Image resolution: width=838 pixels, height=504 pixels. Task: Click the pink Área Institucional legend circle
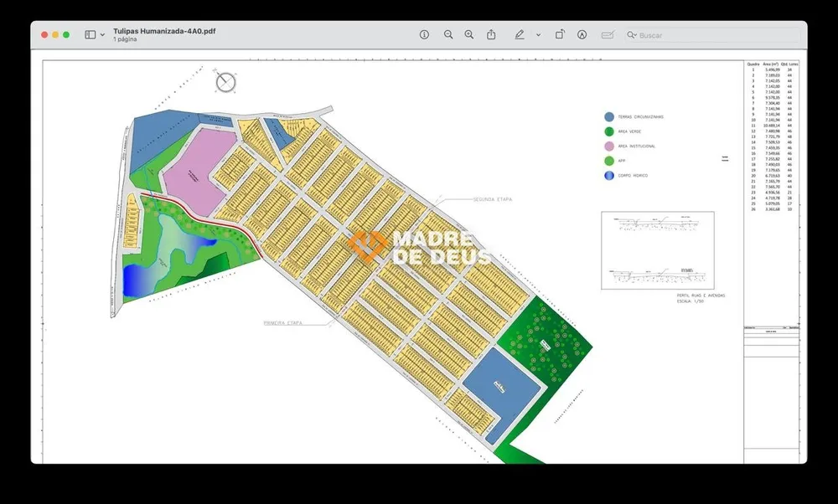pos(609,147)
